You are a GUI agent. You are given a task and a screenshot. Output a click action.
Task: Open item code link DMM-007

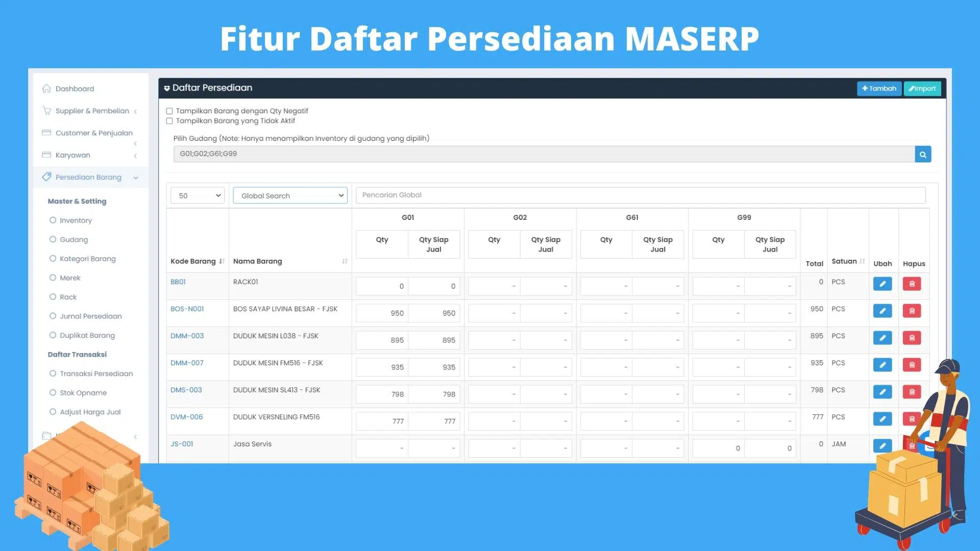187,363
